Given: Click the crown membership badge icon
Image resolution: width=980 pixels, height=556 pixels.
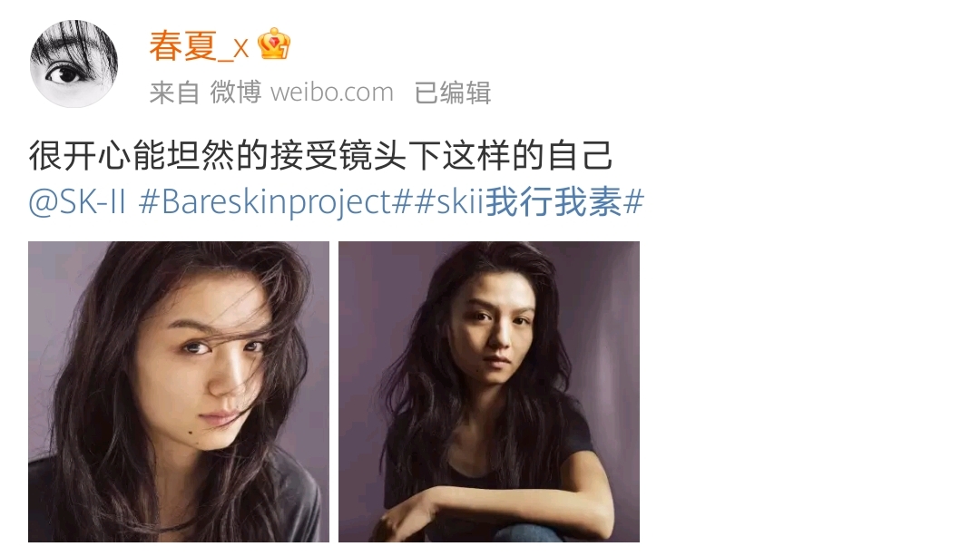Looking at the screenshot, I should click(x=274, y=44).
